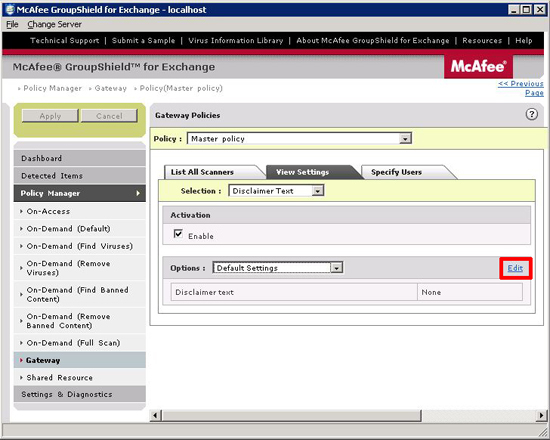550x440 pixels.
Task: Open the Dashboard section
Action: 80,158
